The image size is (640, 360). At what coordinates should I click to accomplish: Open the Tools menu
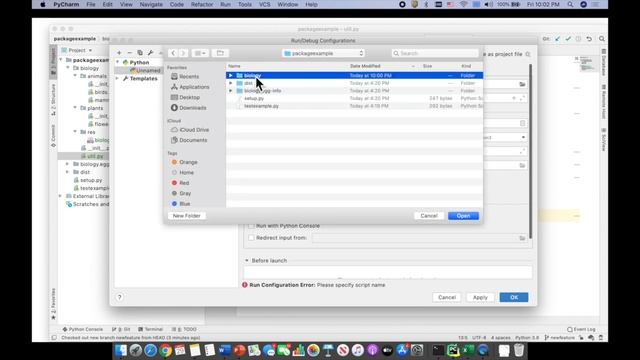point(244,4)
